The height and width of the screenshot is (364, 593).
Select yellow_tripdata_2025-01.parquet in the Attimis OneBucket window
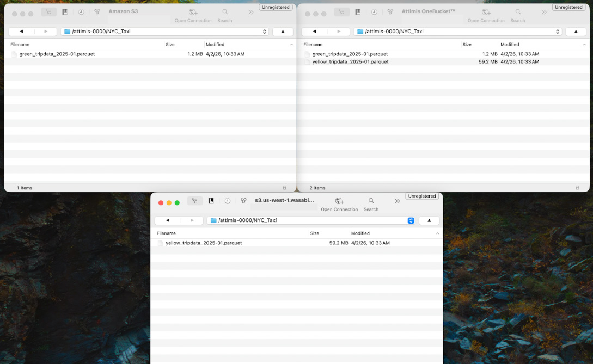point(350,62)
